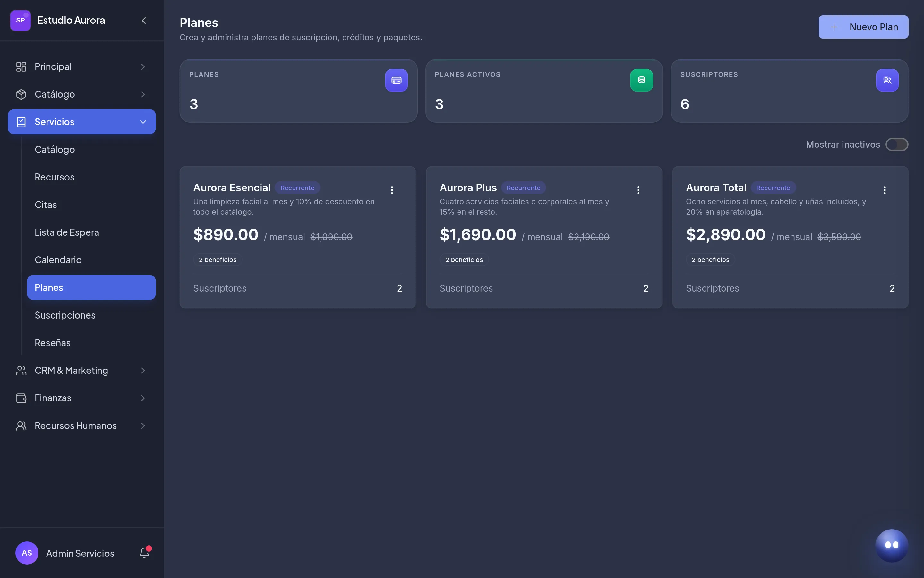The image size is (924, 578).
Task: Expand the Finanzas chevron
Action: 143,398
